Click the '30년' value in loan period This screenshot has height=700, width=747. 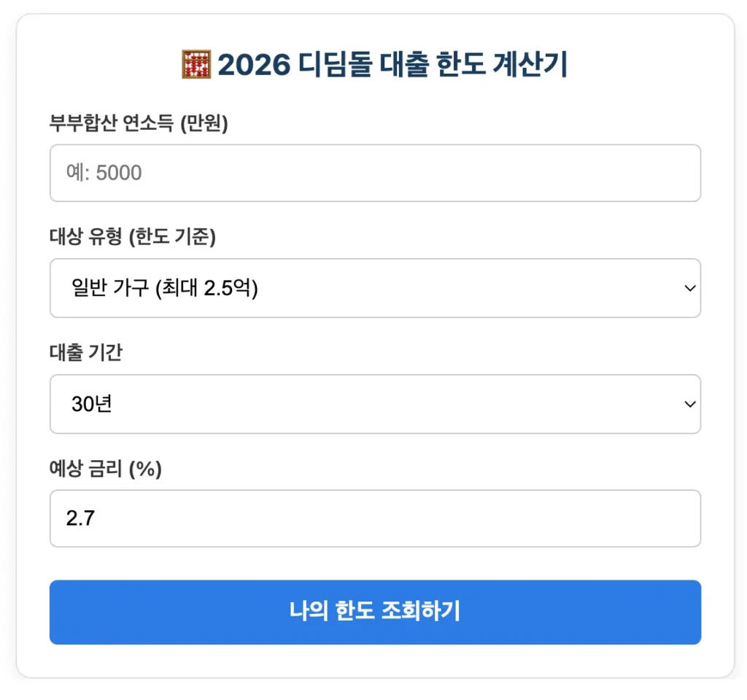pos(91,404)
